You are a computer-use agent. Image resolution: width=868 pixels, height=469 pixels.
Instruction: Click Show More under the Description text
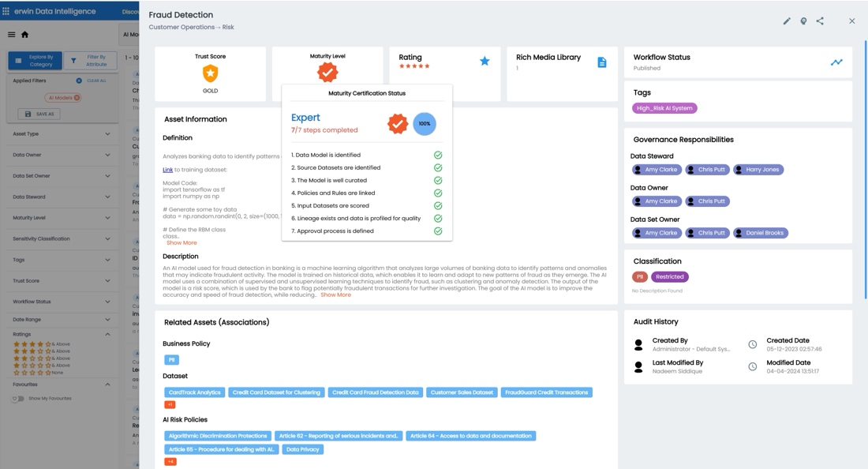click(x=336, y=294)
